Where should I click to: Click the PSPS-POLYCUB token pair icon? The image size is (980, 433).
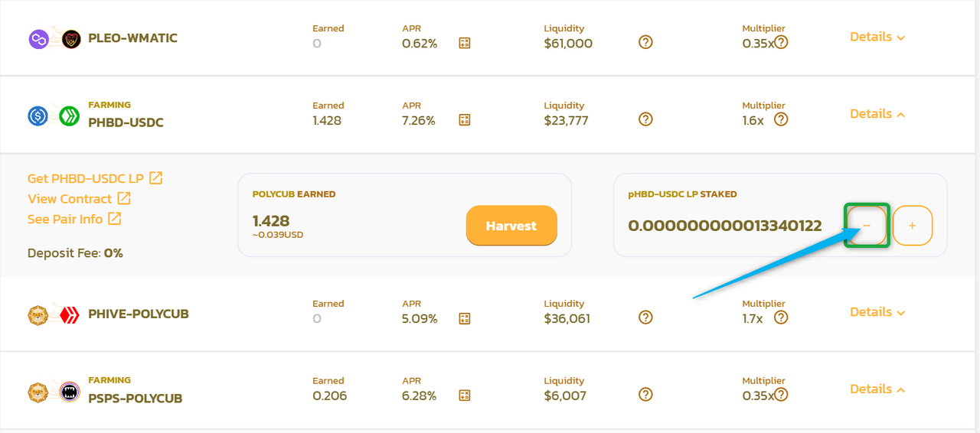point(54,392)
